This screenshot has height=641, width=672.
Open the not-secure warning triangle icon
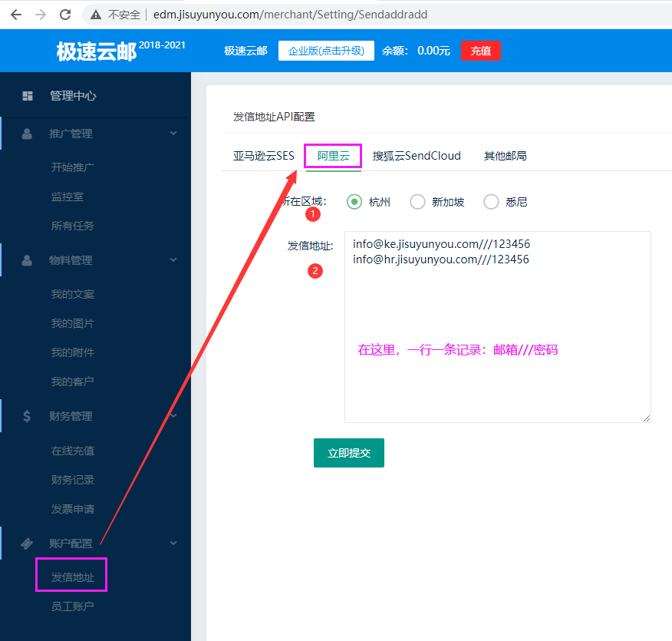point(96,15)
